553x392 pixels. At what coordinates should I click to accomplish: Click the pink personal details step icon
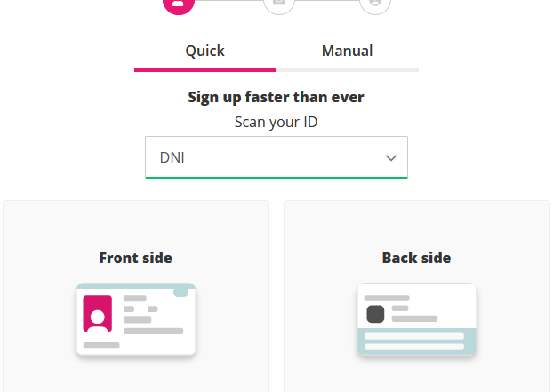(x=179, y=4)
